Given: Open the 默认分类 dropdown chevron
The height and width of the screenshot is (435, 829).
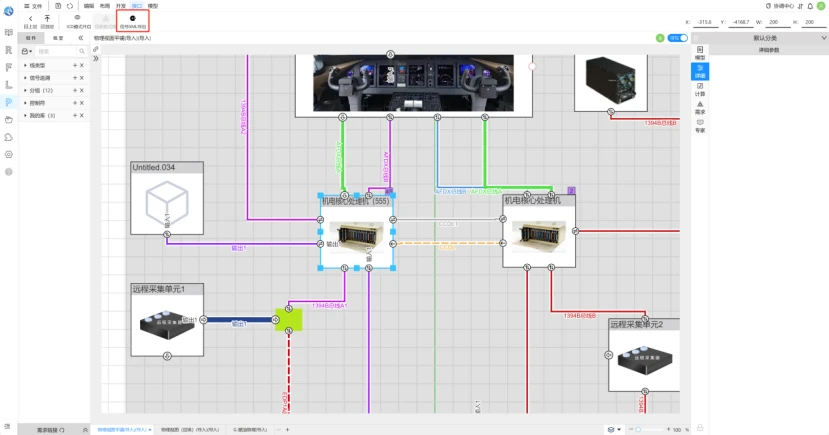Looking at the screenshot, I should click(824, 38).
